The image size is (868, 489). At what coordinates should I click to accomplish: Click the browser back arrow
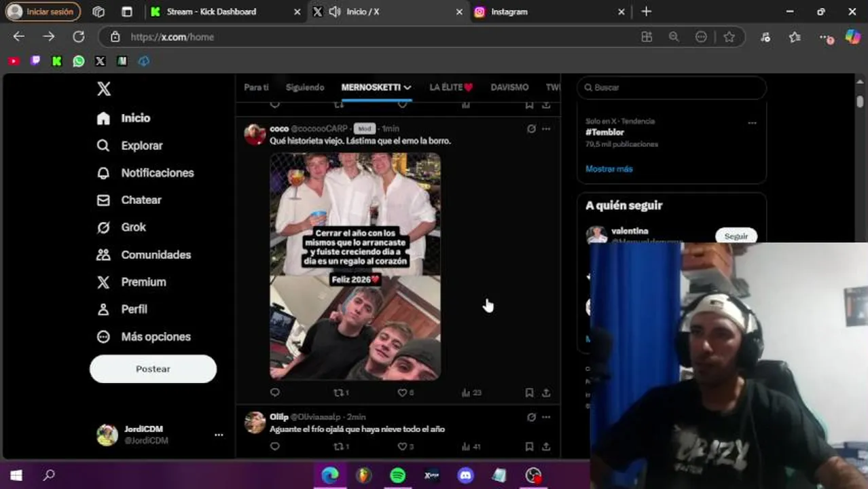18,37
